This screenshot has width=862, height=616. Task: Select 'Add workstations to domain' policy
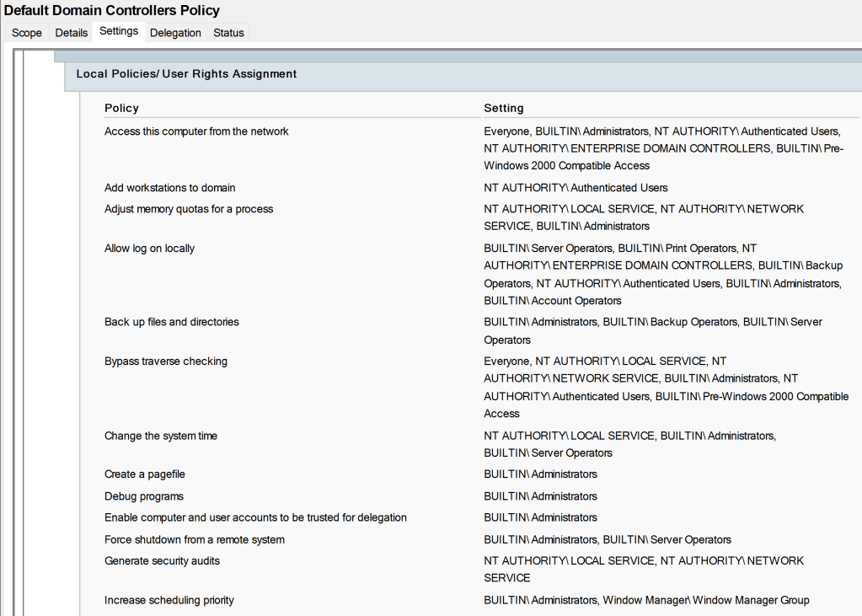click(169, 188)
